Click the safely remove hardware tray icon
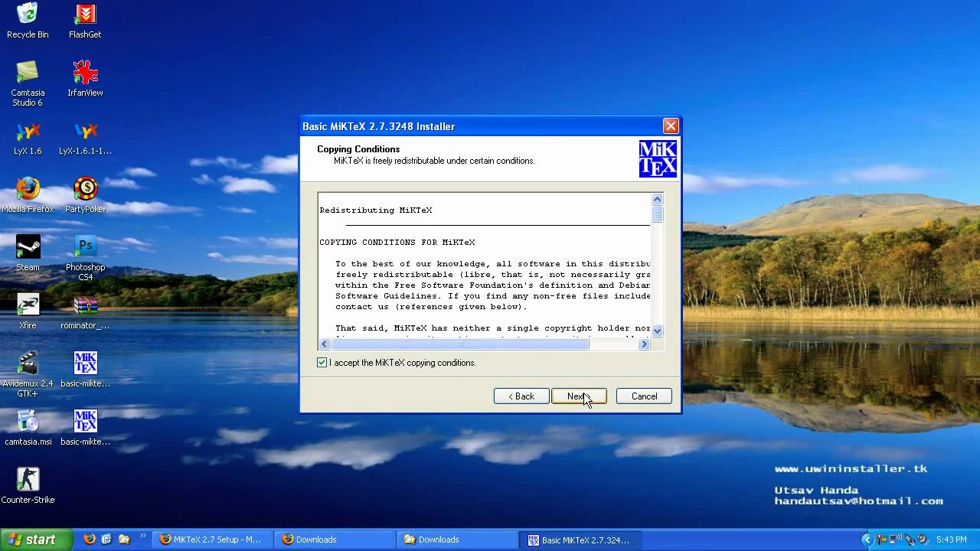The image size is (980, 551). point(908,540)
